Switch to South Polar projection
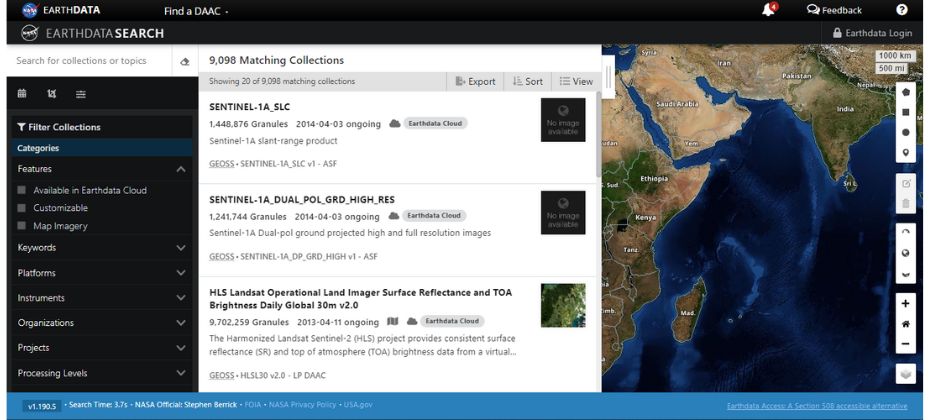The image size is (930, 420). pos(905,273)
